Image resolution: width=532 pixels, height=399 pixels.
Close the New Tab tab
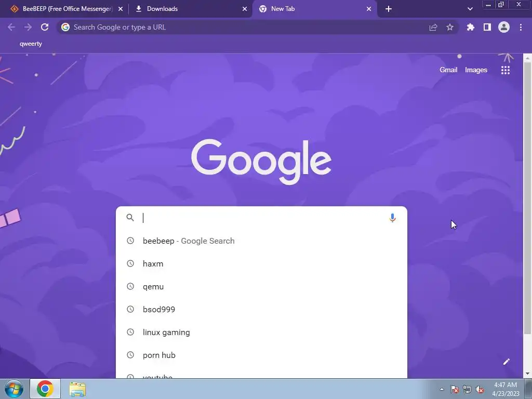coord(369,9)
